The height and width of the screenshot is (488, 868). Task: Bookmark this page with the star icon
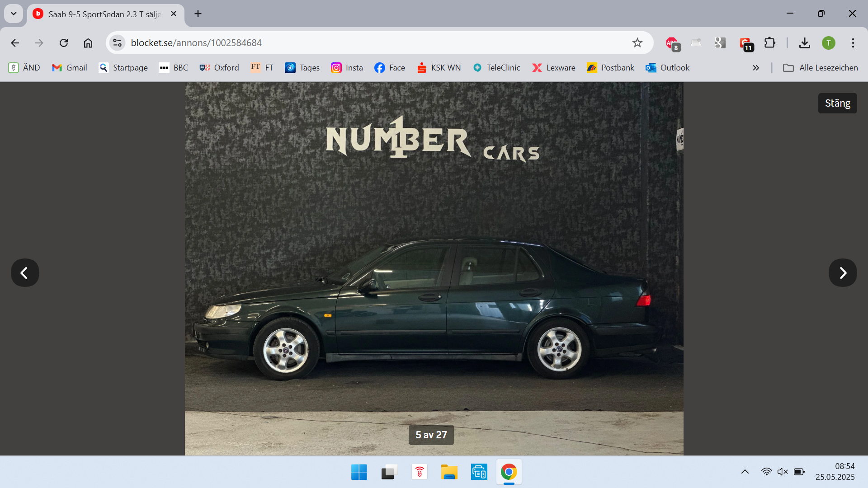tap(637, 43)
